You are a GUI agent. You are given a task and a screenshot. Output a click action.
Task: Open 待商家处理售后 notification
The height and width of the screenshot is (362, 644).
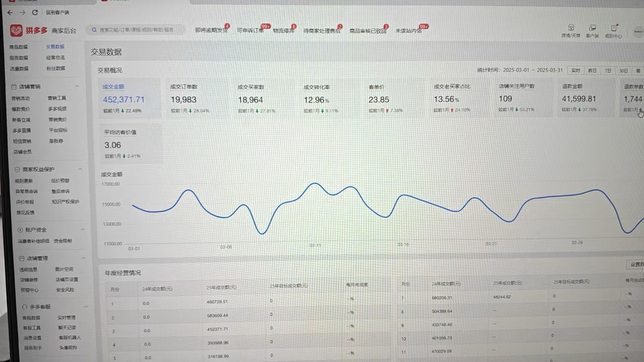[x=322, y=31]
